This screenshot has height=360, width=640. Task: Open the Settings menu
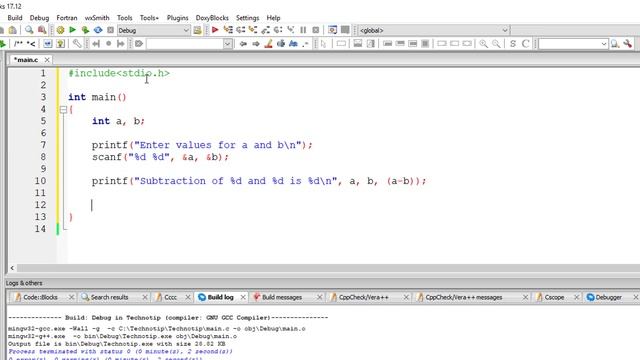click(247, 18)
